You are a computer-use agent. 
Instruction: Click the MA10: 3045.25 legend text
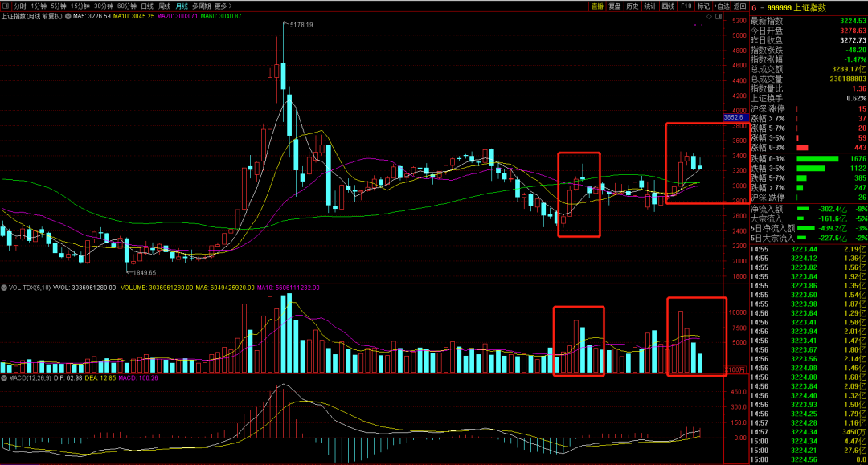coord(133,17)
